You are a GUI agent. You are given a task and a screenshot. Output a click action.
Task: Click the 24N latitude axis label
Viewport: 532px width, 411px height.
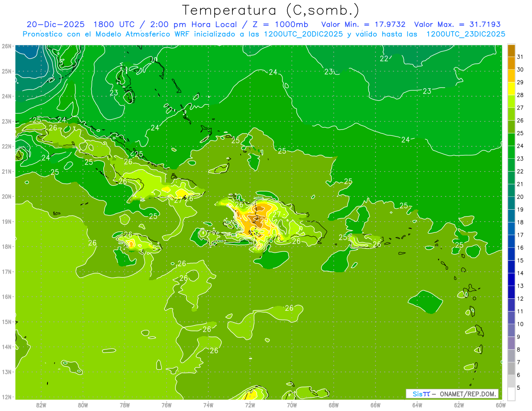(x=6, y=96)
